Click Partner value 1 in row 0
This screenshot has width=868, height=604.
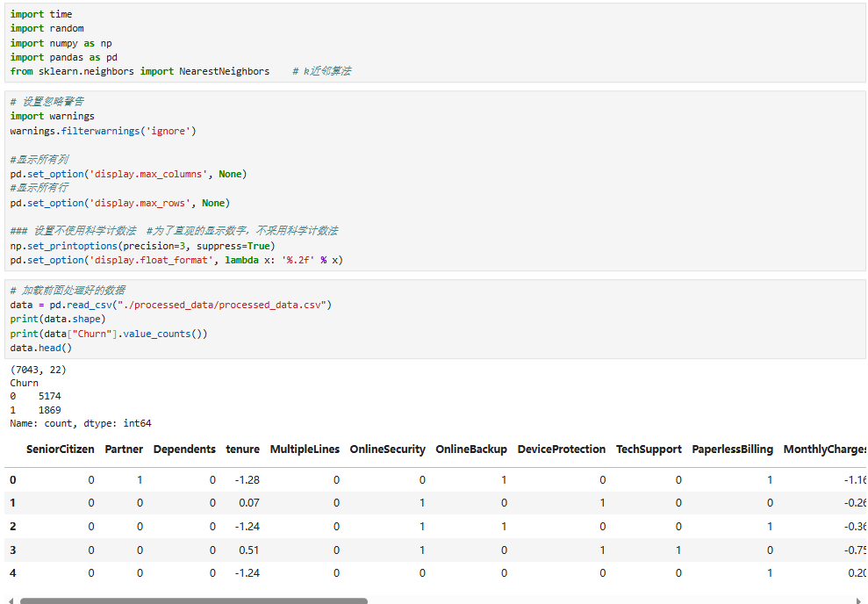click(x=140, y=480)
